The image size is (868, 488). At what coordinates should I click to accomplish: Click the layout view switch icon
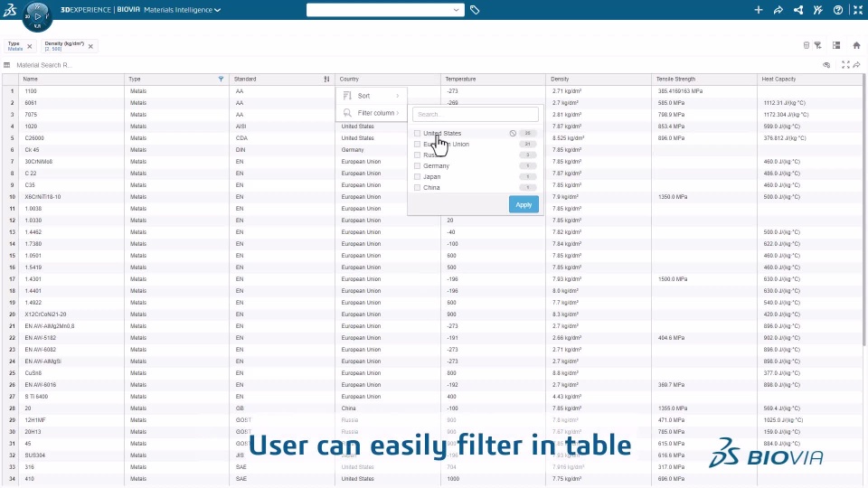[x=836, y=45]
